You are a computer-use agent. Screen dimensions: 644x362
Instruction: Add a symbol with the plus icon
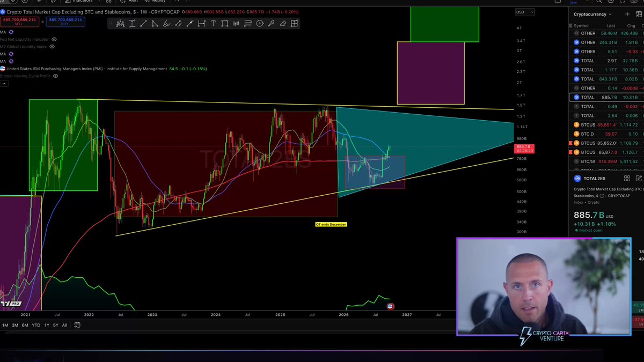(627, 14)
